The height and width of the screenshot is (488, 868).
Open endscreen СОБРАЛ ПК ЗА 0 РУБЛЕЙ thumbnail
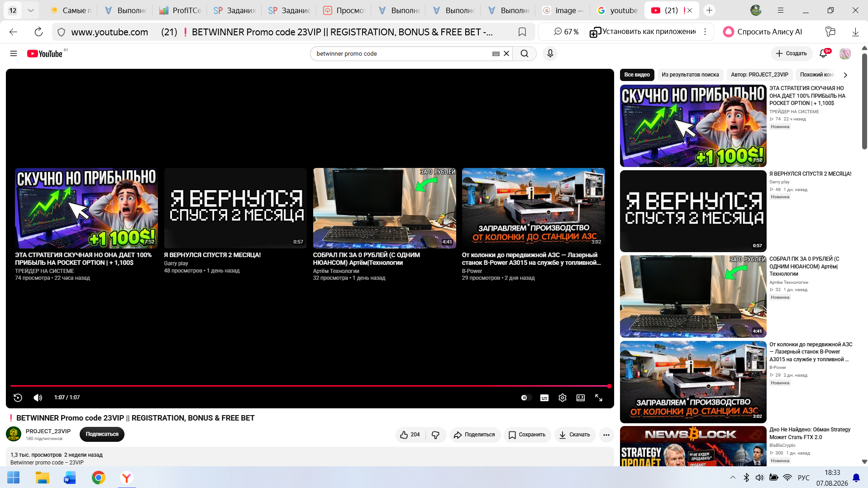[x=384, y=208]
